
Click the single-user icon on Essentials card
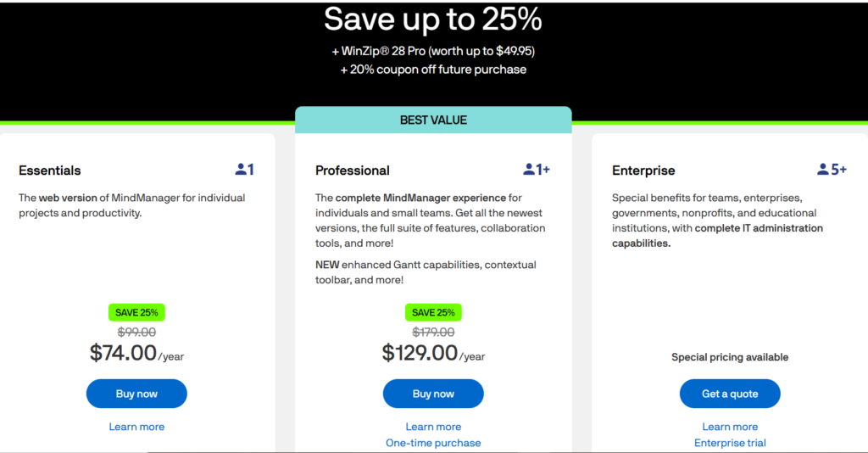pyautogui.click(x=245, y=170)
